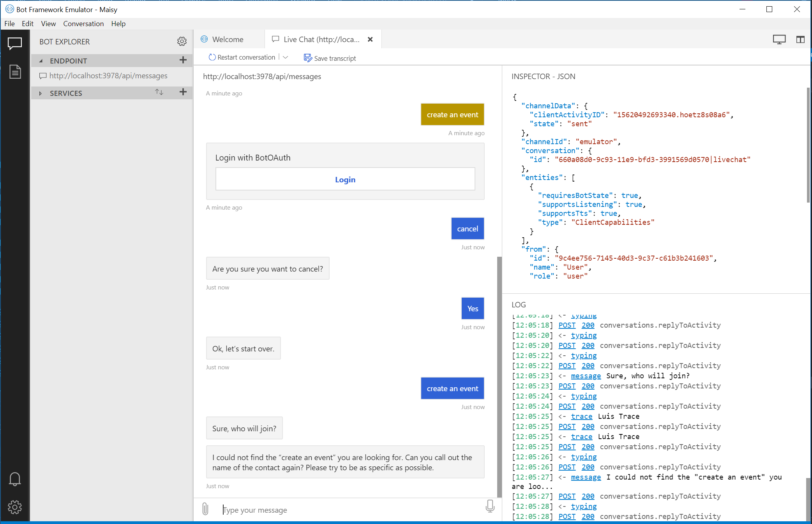812x524 pixels.
Task: Open emulator settings via bottom gear icon
Action: tap(15, 507)
